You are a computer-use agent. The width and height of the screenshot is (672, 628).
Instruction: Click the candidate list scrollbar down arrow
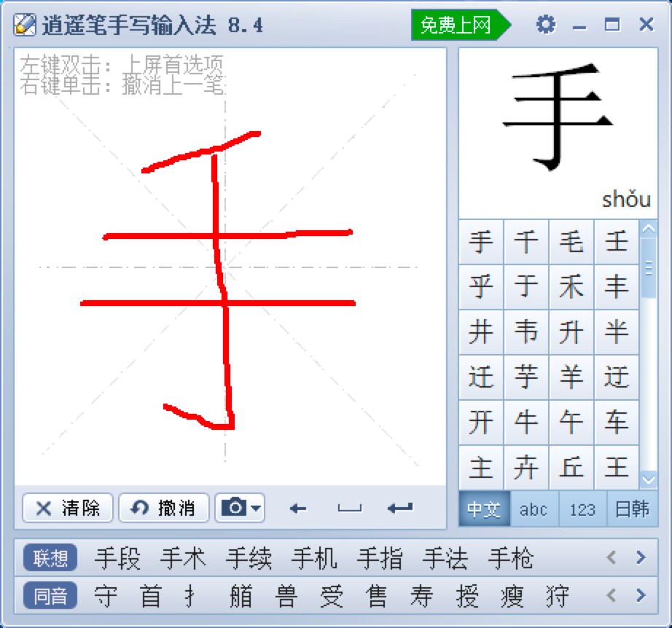click(648, 479)
